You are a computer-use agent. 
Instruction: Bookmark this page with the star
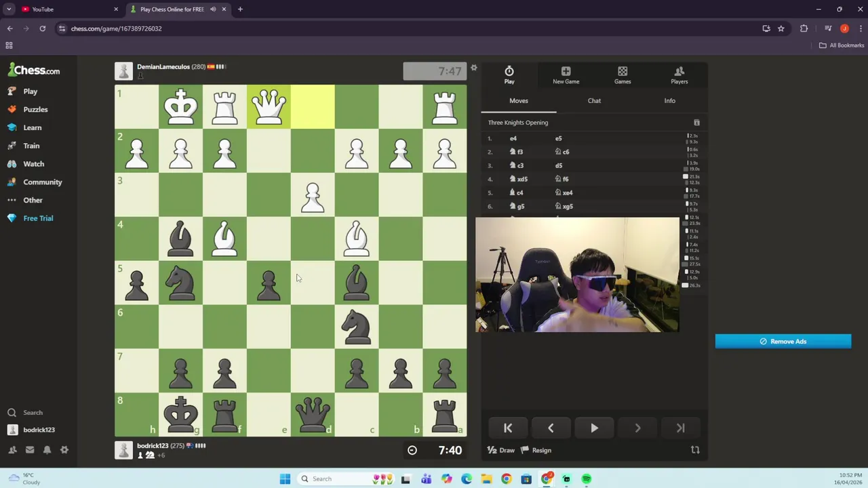point(781,28)
